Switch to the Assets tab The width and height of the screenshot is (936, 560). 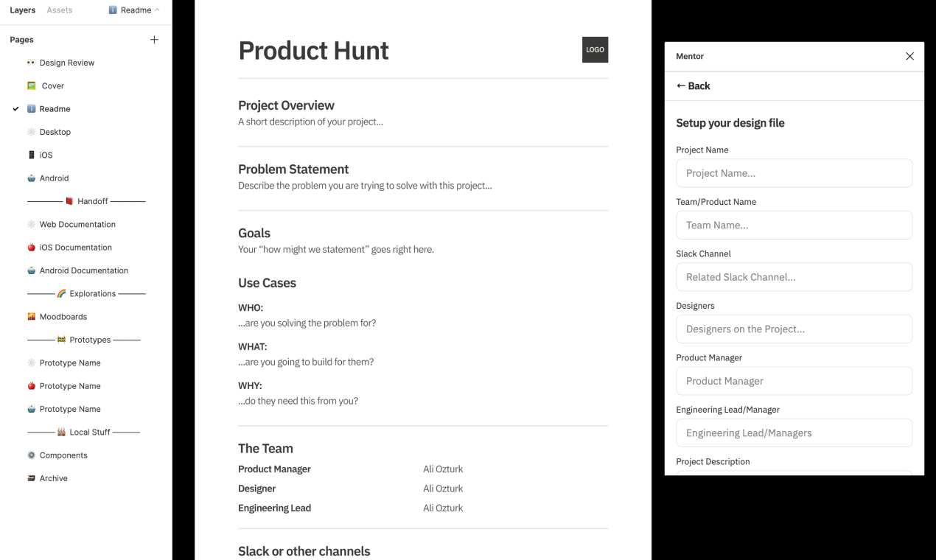pyautogui.click(x=59, y=10)
